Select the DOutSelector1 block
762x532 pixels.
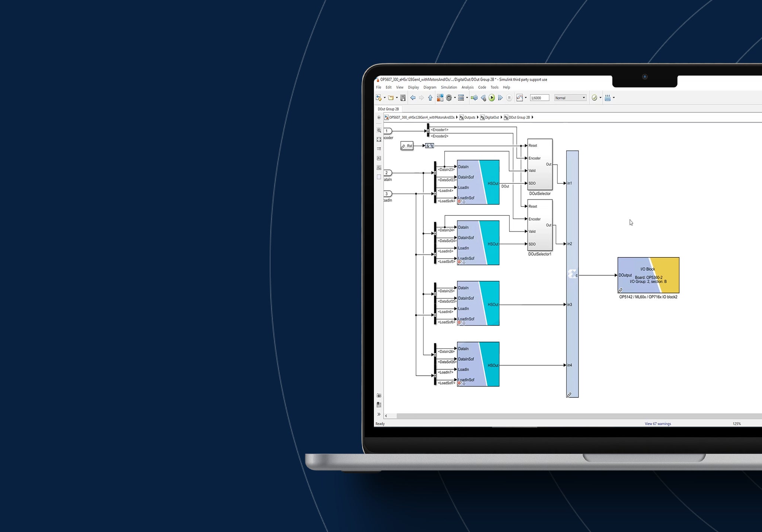[539, 225]
